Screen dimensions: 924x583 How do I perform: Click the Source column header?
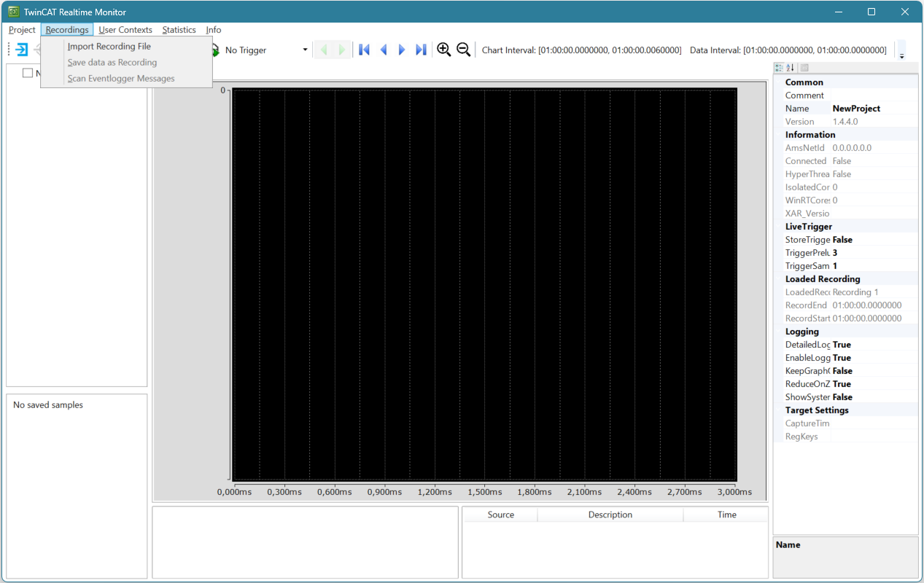click(x=501, y=514)
